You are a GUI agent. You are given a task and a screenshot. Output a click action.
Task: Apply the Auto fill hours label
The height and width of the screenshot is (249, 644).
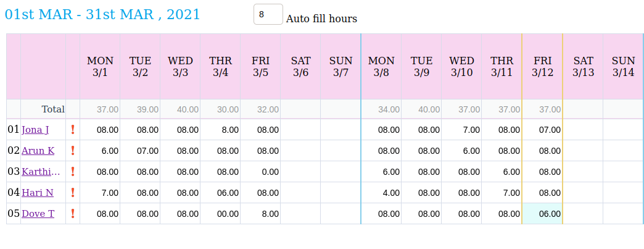(x=321, y=19)
